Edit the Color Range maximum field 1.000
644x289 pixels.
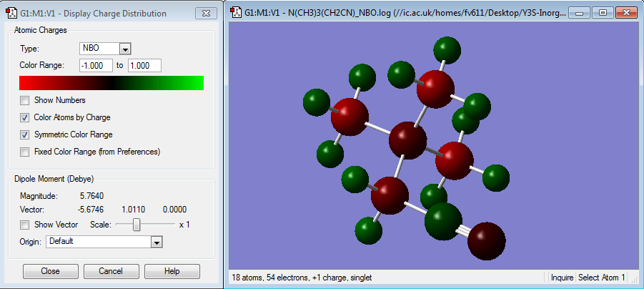(144, 66)
